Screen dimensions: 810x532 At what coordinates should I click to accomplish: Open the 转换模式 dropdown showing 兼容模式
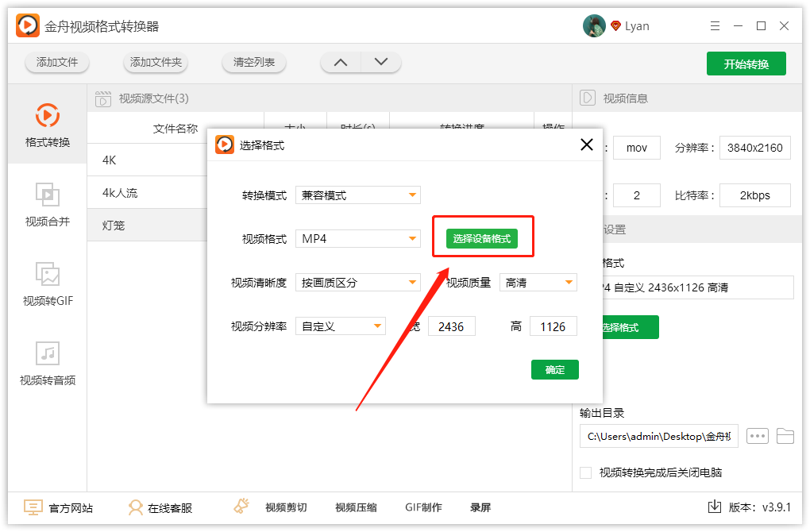pyautogui.click(x=357, y=194)
